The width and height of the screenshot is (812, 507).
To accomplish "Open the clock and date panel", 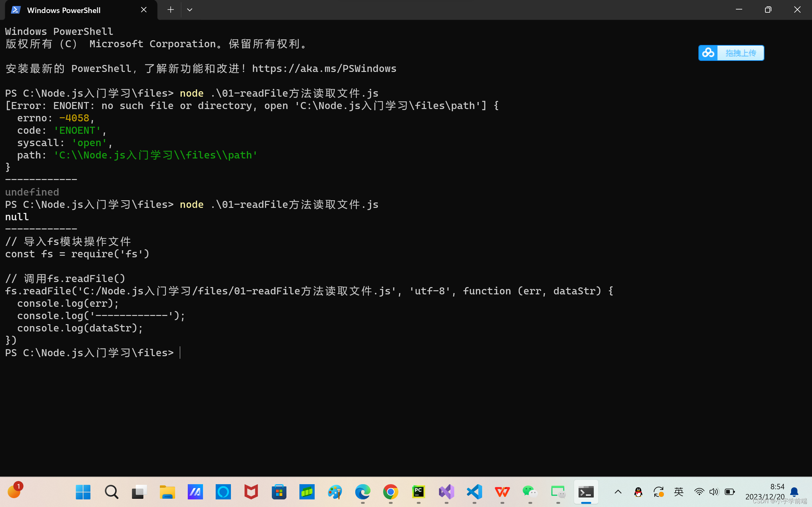I will [x=765, y=491].
